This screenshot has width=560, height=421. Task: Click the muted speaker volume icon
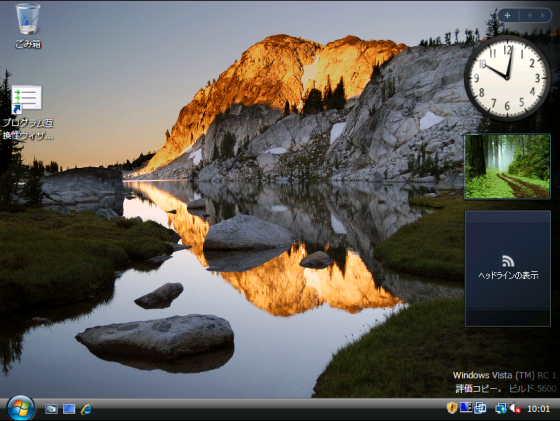click(514, 408)
